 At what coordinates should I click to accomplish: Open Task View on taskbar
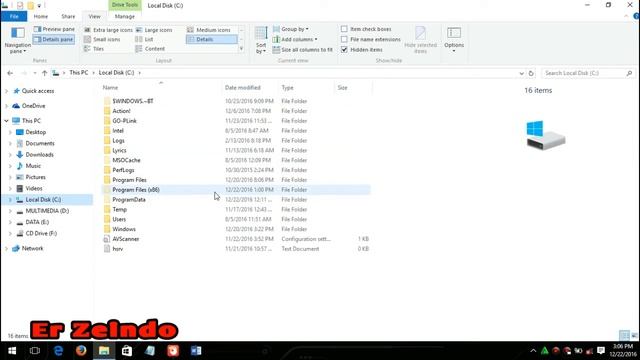(x=35, y=351)
